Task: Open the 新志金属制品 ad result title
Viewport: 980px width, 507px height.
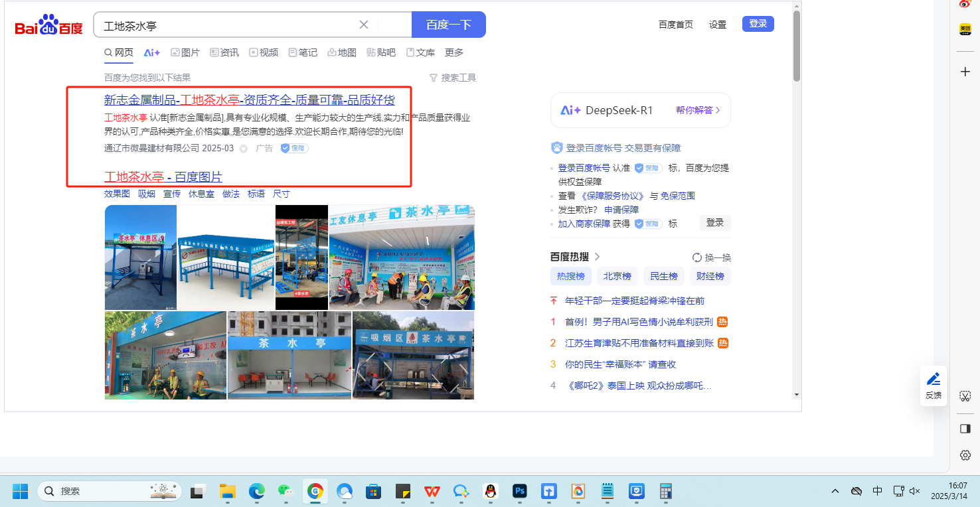Action: tap(250, 100)
